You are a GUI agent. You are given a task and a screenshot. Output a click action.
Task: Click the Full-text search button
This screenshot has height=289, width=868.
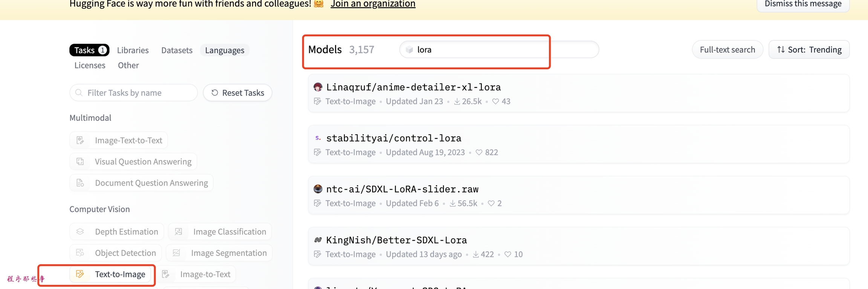tap(727, 50)
